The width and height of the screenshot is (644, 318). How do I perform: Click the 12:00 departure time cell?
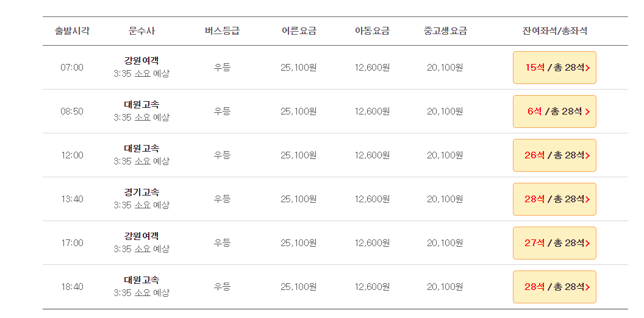(72, 155)
